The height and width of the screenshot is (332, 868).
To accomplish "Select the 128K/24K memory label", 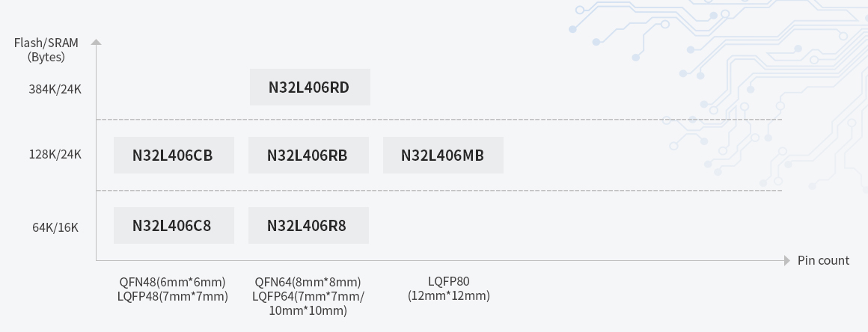I will pyautogui.click(x=55, y=154).
